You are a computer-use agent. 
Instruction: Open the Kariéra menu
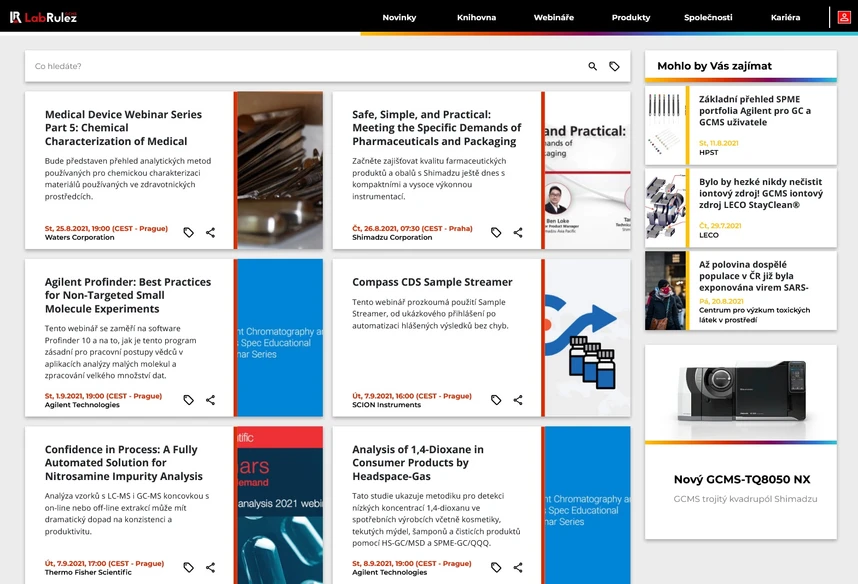point(785,18)
